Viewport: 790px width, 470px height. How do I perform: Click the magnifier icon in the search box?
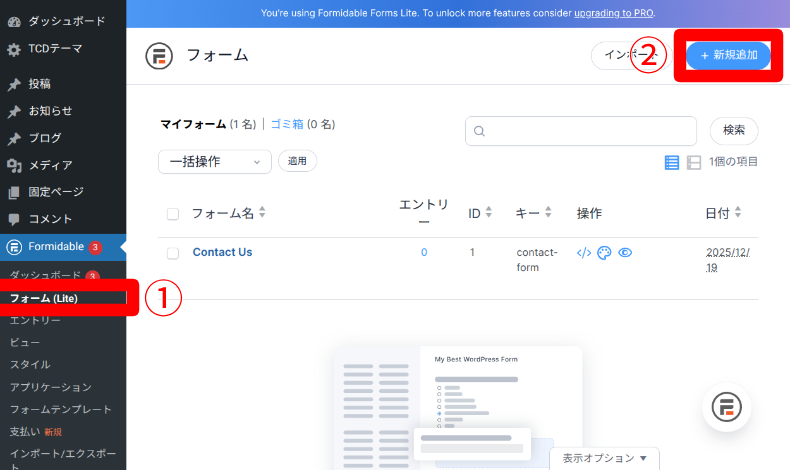coord(480,131)
